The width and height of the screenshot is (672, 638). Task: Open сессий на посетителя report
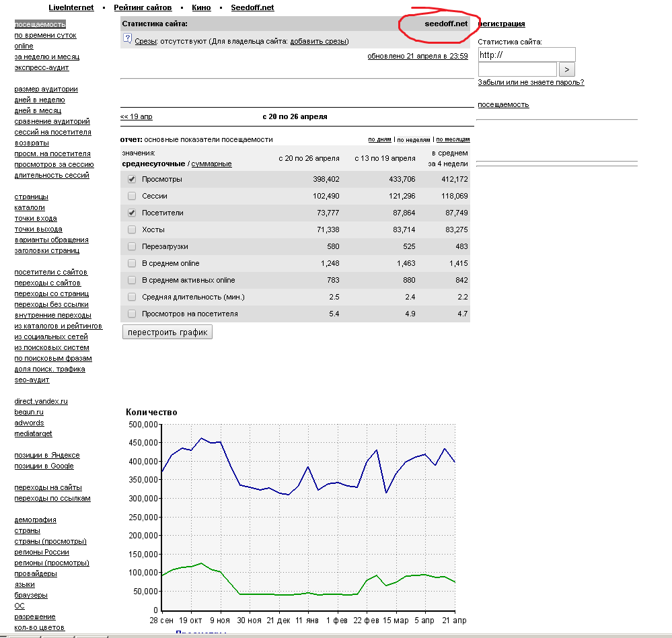52,132
